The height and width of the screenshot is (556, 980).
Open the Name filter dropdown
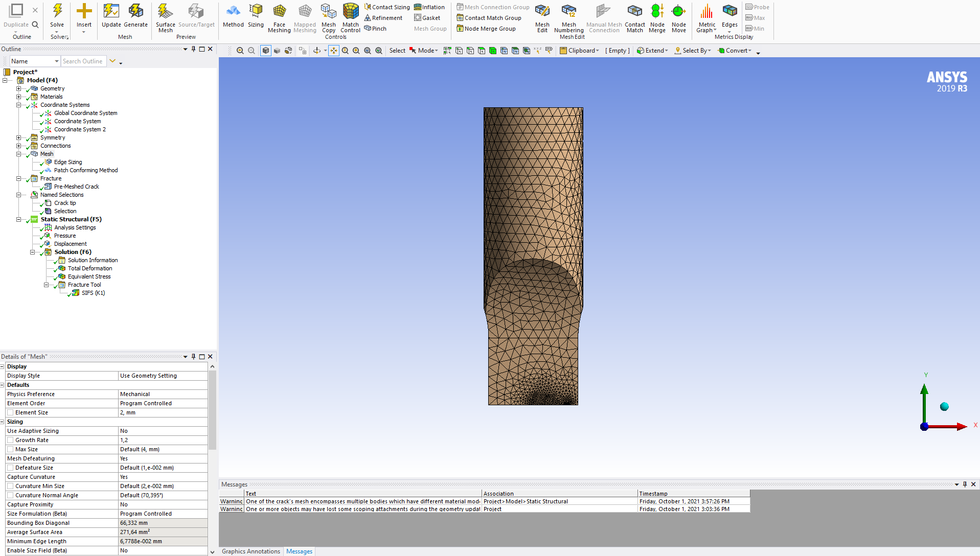[56, 61]
